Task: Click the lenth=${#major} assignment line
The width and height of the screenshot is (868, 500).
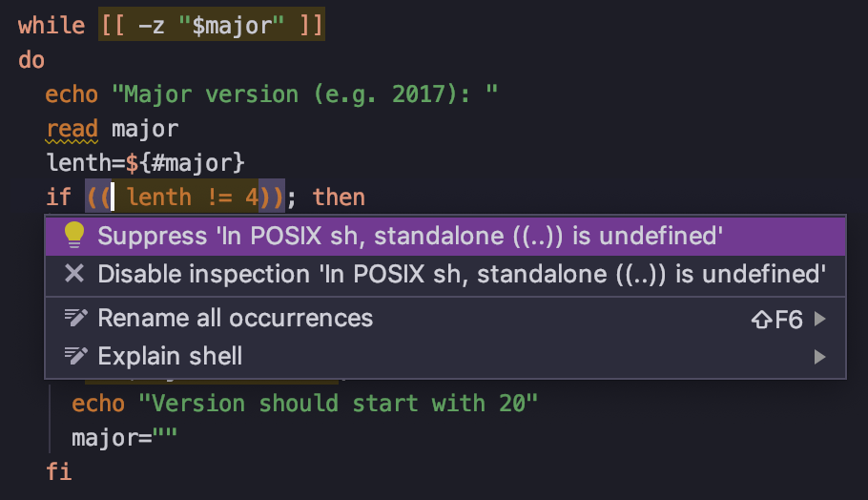Action: point(145,163)
